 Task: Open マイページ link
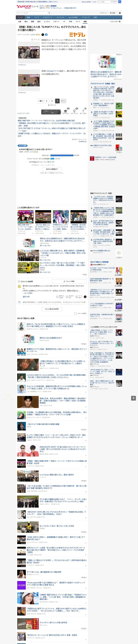(103, 13)
